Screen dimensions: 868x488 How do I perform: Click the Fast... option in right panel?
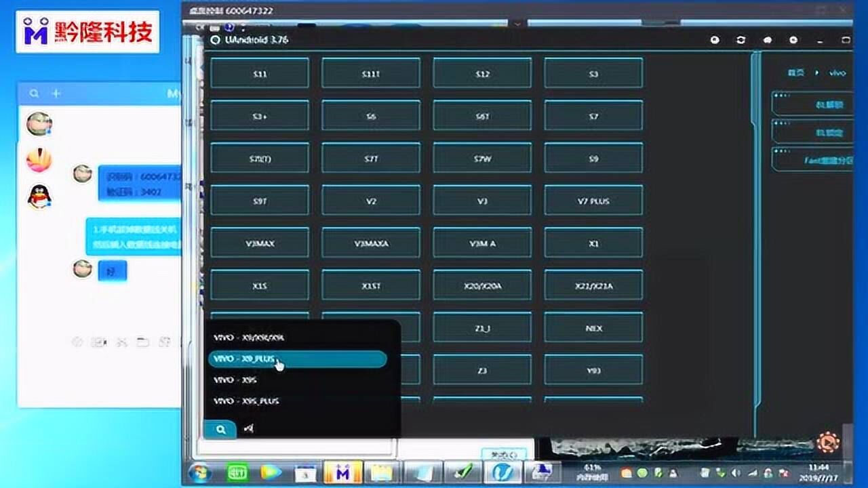[814, 161]
